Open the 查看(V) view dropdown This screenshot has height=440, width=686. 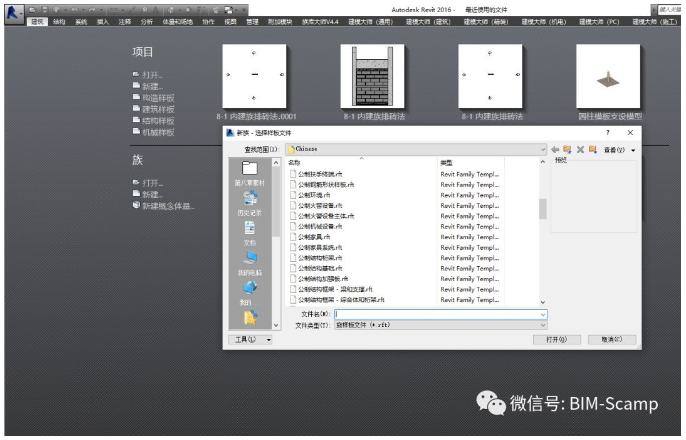[619, 150]
